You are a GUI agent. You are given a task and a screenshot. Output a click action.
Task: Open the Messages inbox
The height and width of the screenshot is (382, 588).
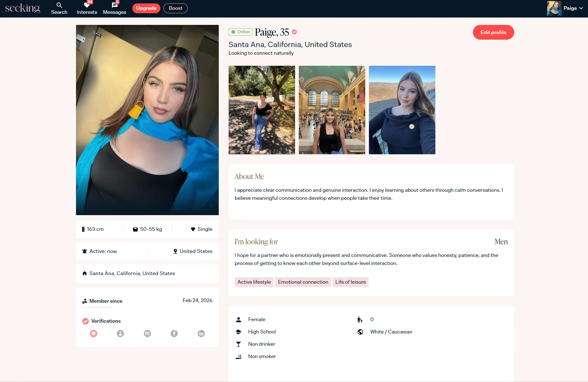[114, 8]
